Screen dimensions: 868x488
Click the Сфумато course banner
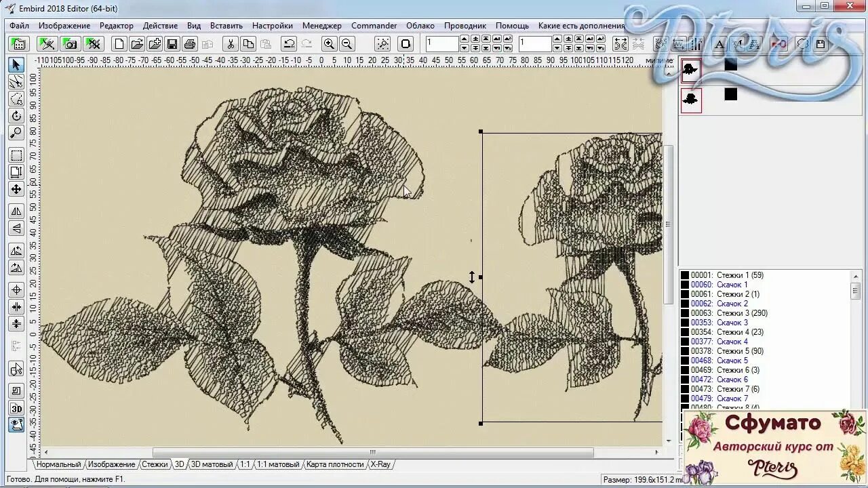tap(775, 447)
